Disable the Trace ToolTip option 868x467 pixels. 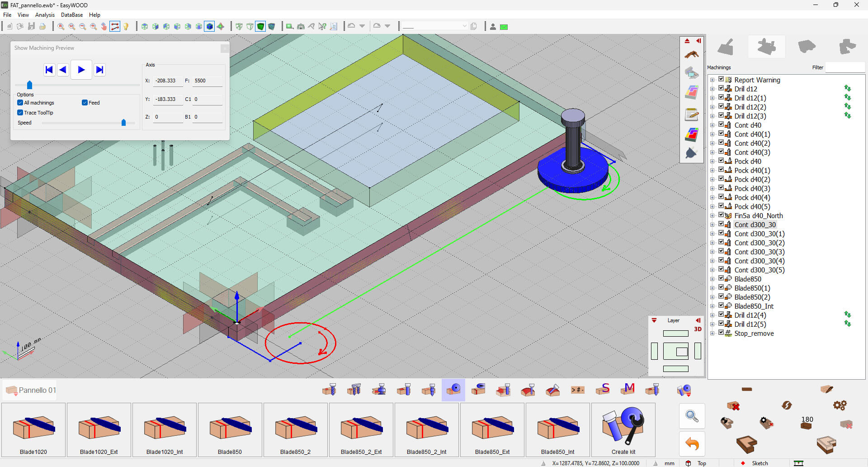tap(20, 113)
